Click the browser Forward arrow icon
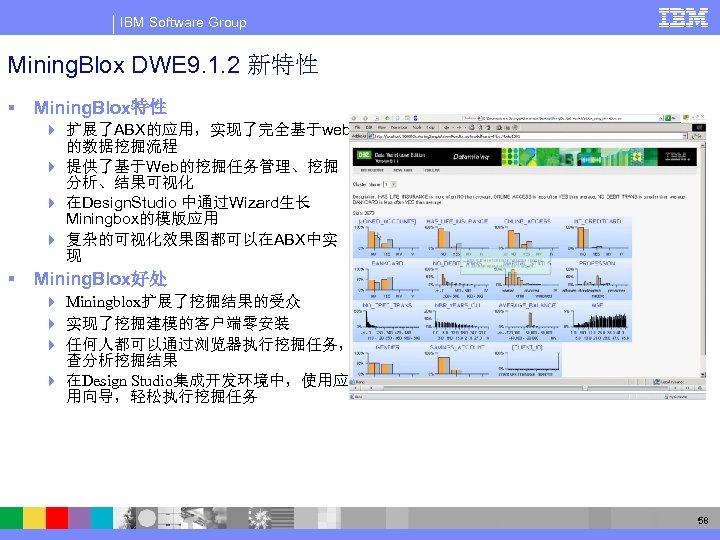 [x=459, y=128]
